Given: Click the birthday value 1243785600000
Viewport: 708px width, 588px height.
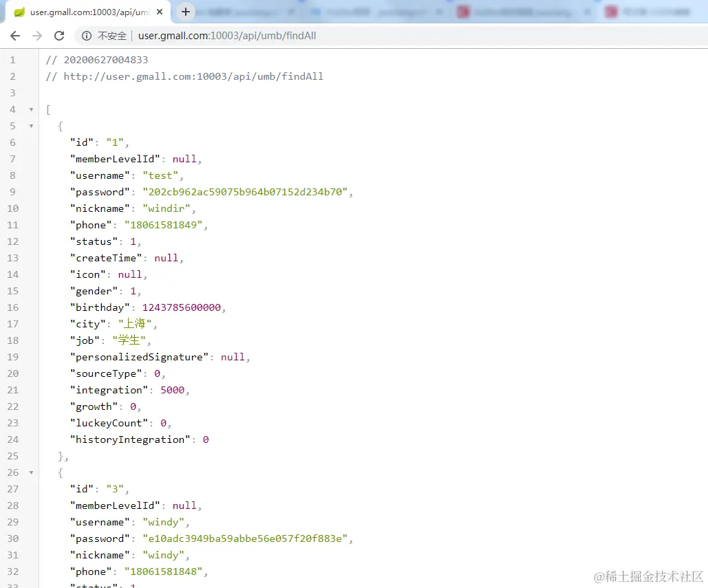Looking at the screenshot, I should click(x=182, y=307).
